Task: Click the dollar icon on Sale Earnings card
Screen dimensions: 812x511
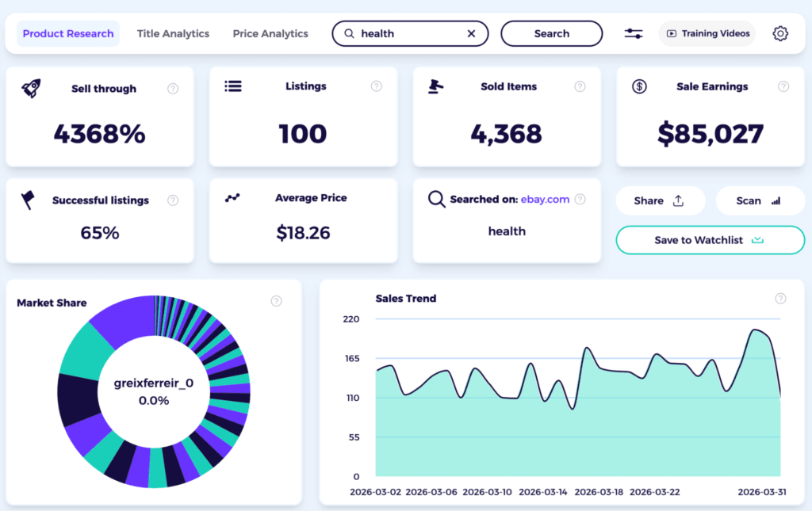Action: tap(639, 86)
